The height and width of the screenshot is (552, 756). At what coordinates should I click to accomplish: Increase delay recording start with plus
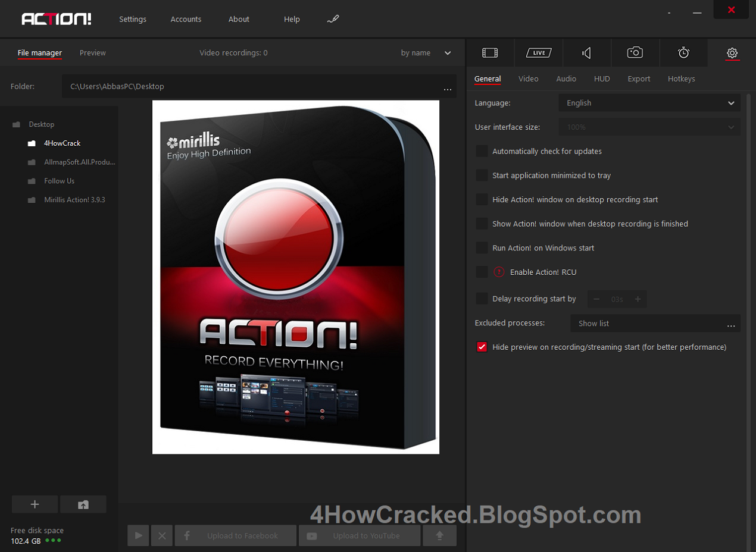(x=638, y=299)
